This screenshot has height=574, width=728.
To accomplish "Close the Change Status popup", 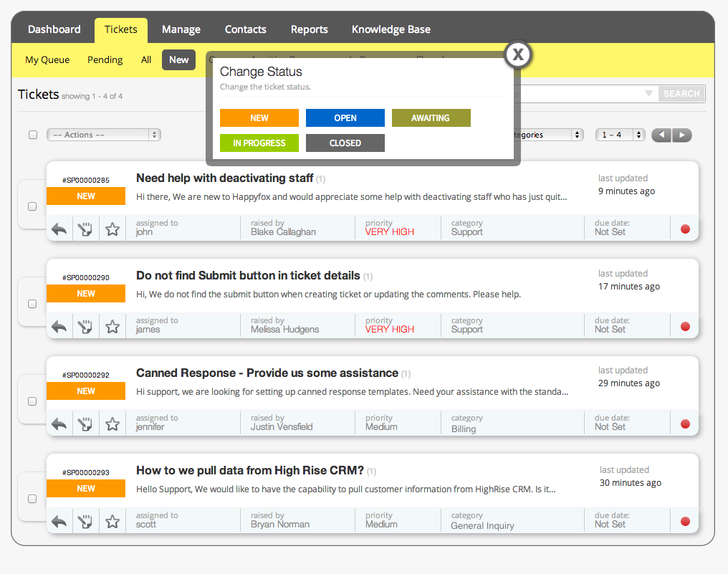I will [518, 54].
